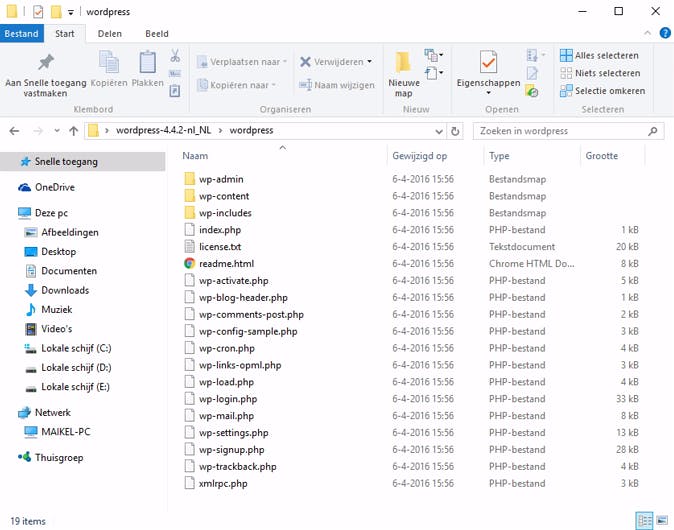Open Eigenschappen via the checkmark icon

click(x=488, y=61)
